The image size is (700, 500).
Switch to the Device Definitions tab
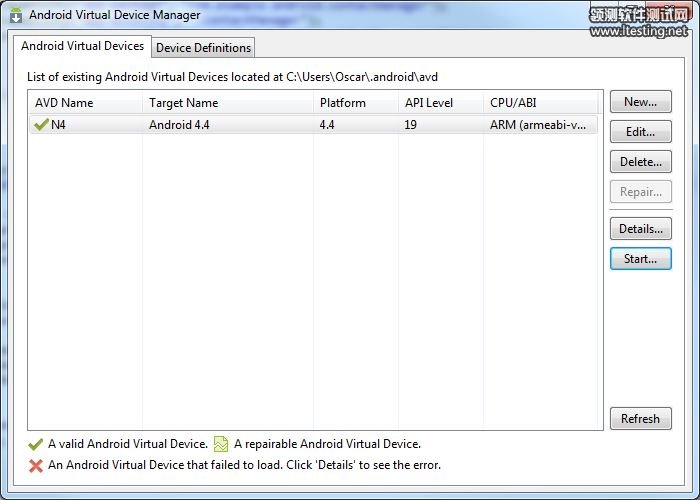(204, 47)
